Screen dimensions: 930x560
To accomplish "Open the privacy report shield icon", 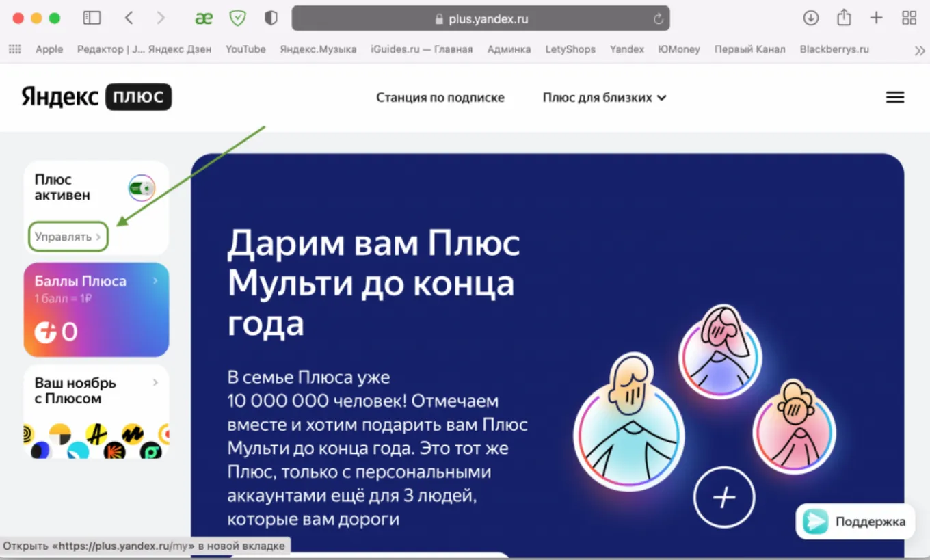I will click(x=271, y=18).
